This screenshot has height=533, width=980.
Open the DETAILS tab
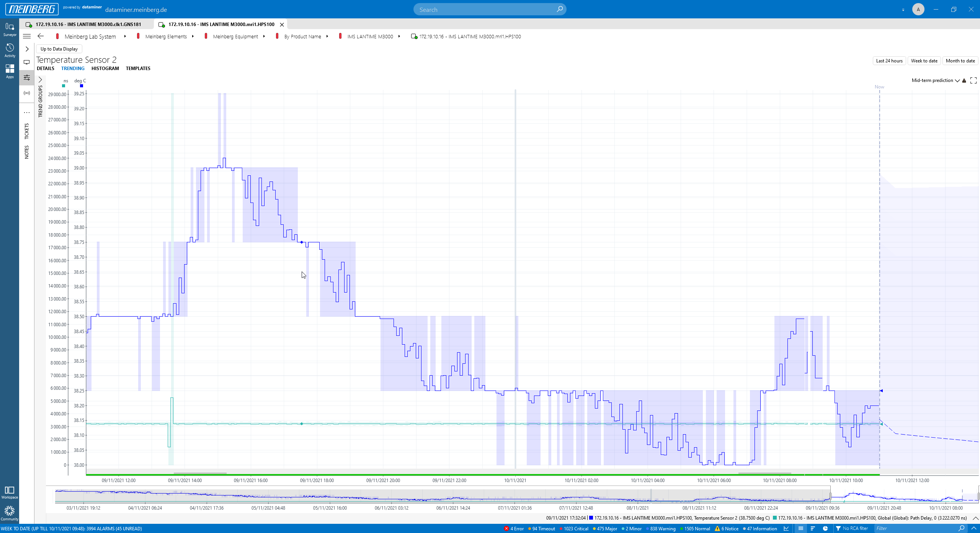point(46,69)
